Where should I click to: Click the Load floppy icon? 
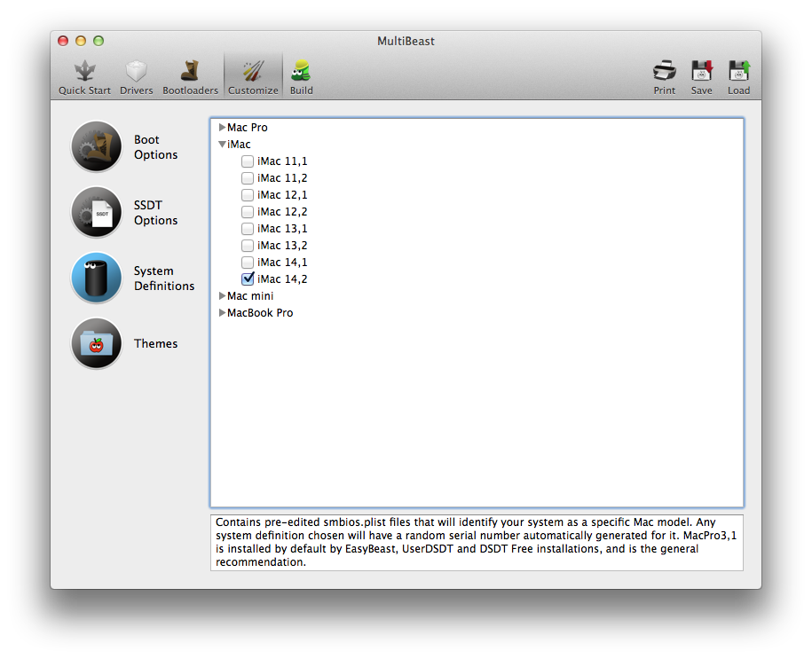[x=739, y=71]
